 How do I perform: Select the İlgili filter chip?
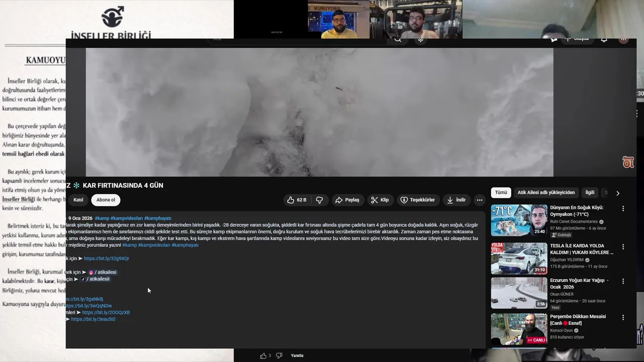(590, 193)
